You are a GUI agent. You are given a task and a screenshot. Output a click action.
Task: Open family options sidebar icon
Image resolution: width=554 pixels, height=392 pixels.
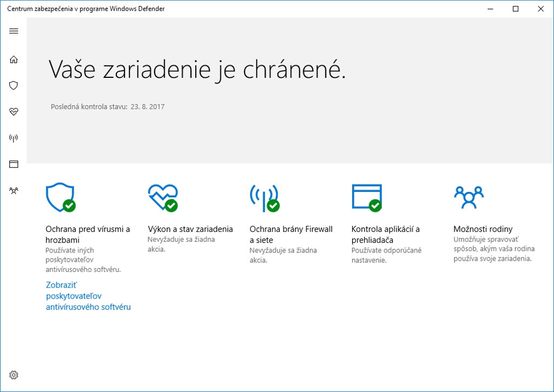coord(14,190)
